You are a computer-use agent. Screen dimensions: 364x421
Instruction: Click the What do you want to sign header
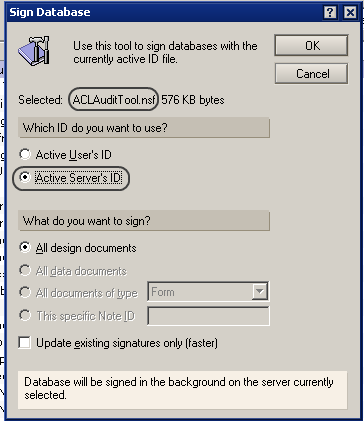144,221
